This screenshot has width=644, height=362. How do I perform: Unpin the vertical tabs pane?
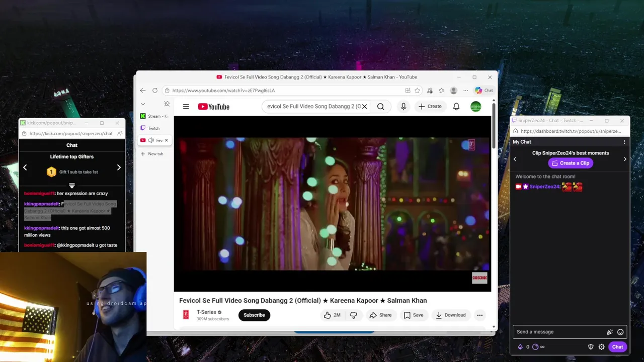[x=167, y=104]
